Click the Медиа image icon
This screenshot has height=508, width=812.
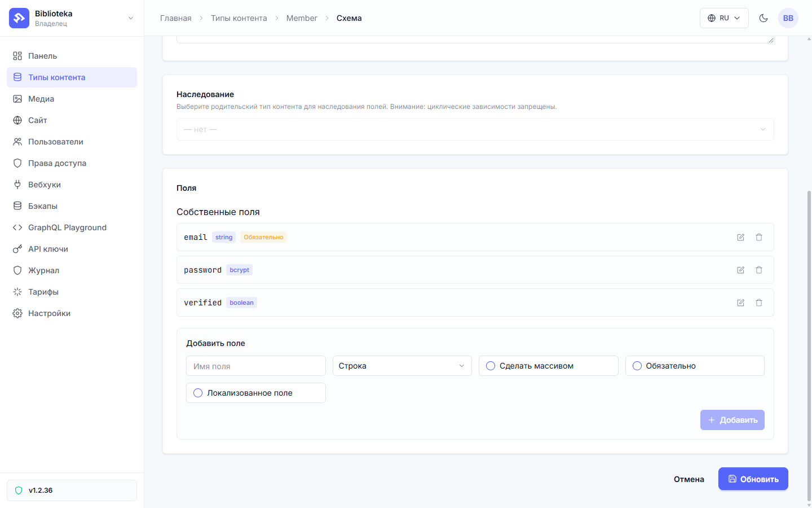[17, 99]
